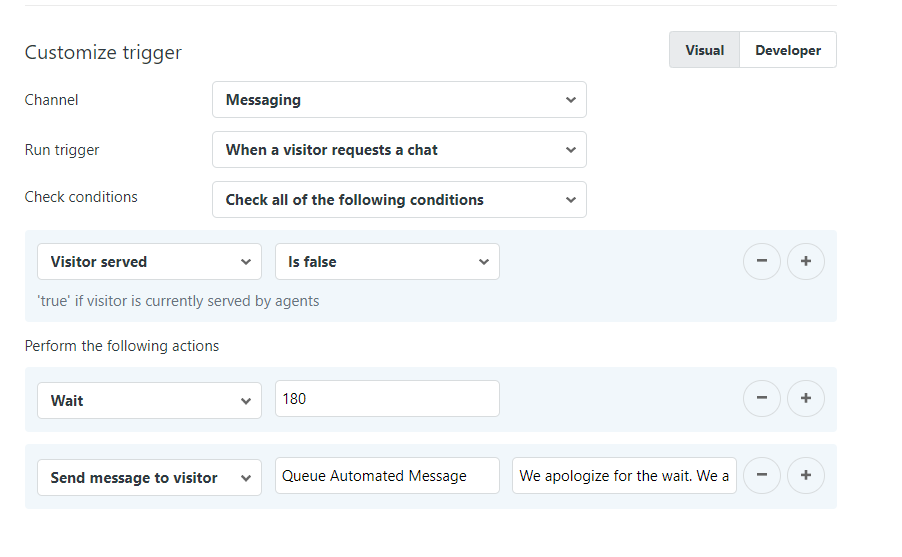The image size is (902, 557).
Task: Add an action after the Wait row
Action: pos(806,400)
